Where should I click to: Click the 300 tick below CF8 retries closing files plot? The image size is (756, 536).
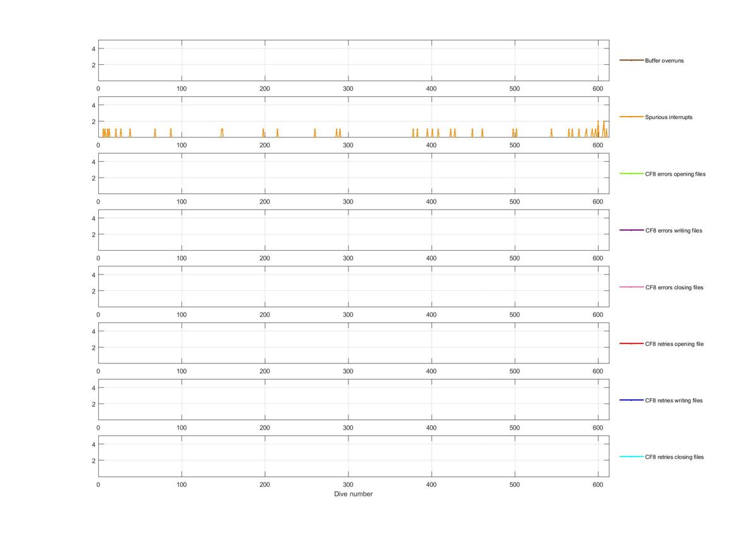[348, 484]
